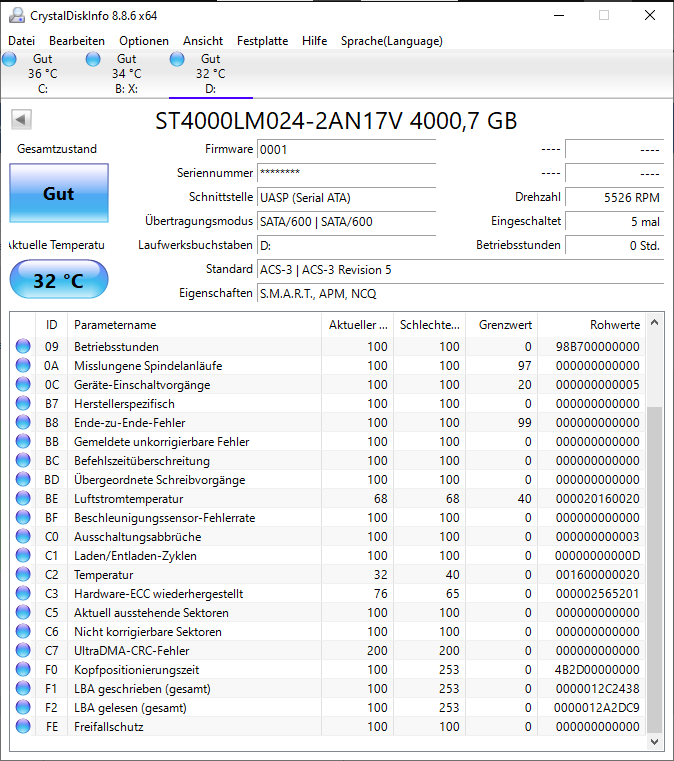Select raw value 000002565201 of Hardware-ECC
This screenshot has width=674, height=761.
click(x=597, y=594)
